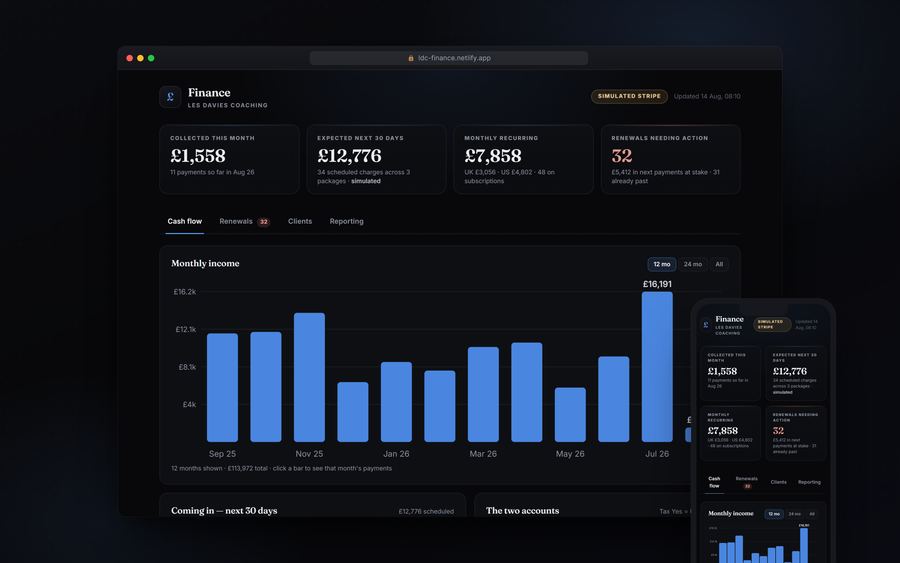Select the 24 mo range in desktop chart
Image resolution: width=900 pixels, height=563 pixels.
[693, 264]
